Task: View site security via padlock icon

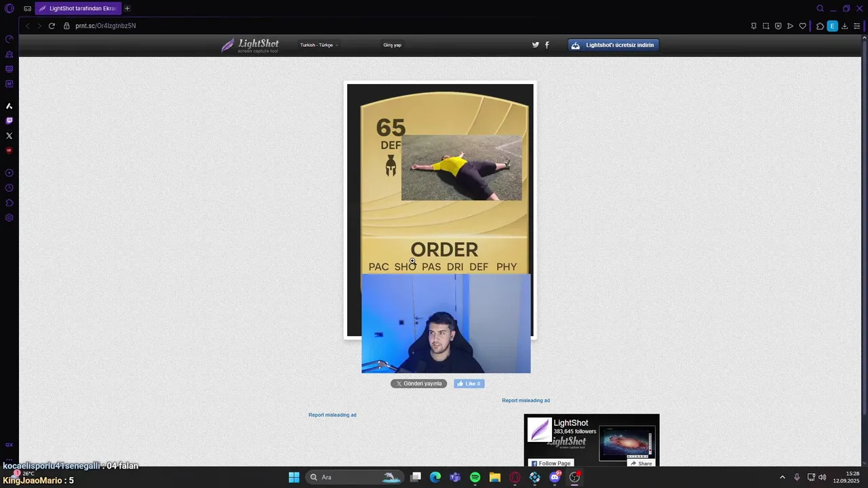Action: click(66, 26)
